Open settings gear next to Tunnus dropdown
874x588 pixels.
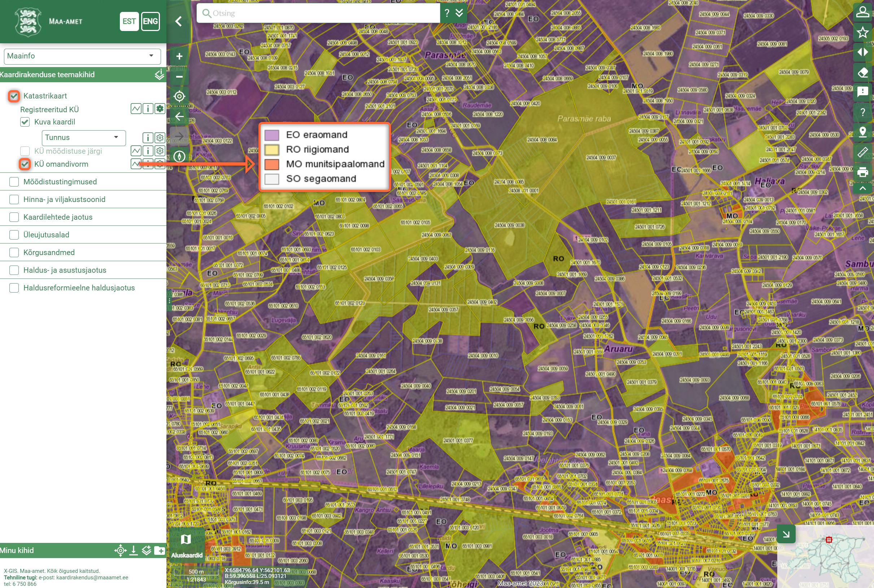tap(160, 138)
